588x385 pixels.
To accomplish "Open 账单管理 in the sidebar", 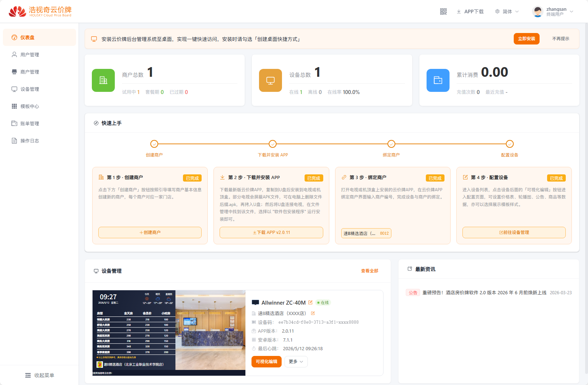I will click(x=39, y=123).
